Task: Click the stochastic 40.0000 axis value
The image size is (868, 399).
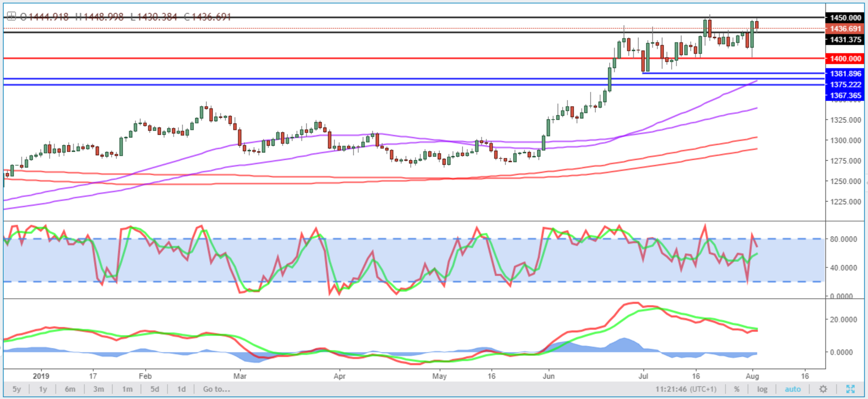Action: (843, 268)
